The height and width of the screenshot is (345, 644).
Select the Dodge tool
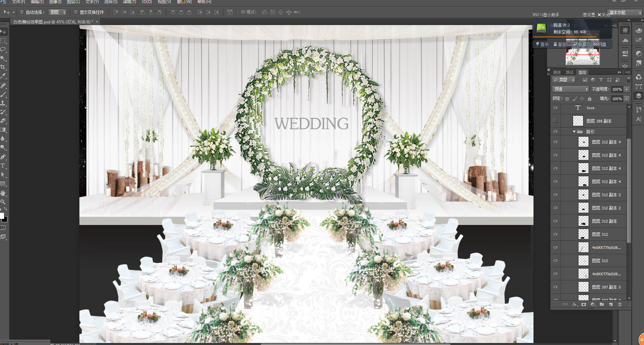pyautogui.click(x=3, y=147)
